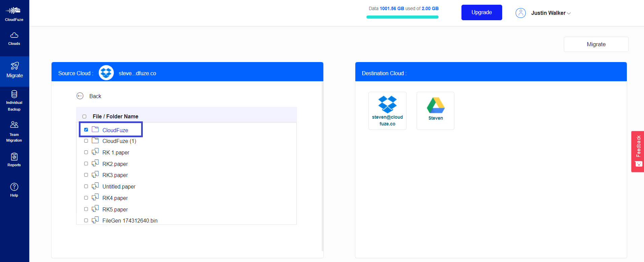Click the RK2.paper file name
The height and width of the screenshot is (262, 644).
point(115,164)
